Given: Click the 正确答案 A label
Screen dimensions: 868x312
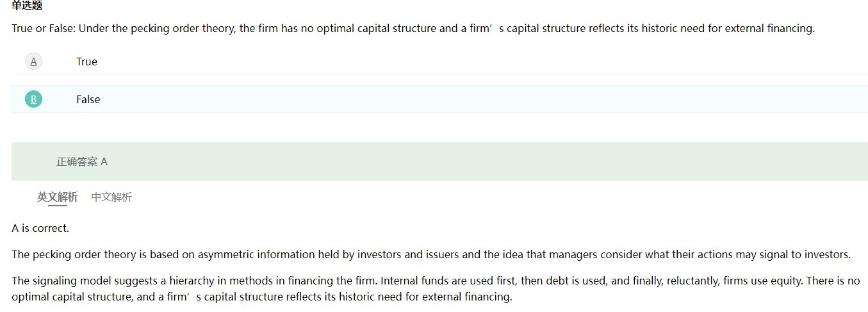Looking at the screenshot, I should pos(82,162).
